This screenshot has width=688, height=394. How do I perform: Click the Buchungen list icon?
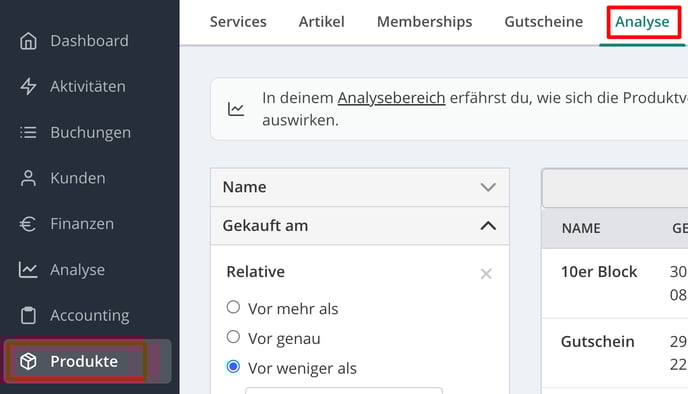pos(29,132)
